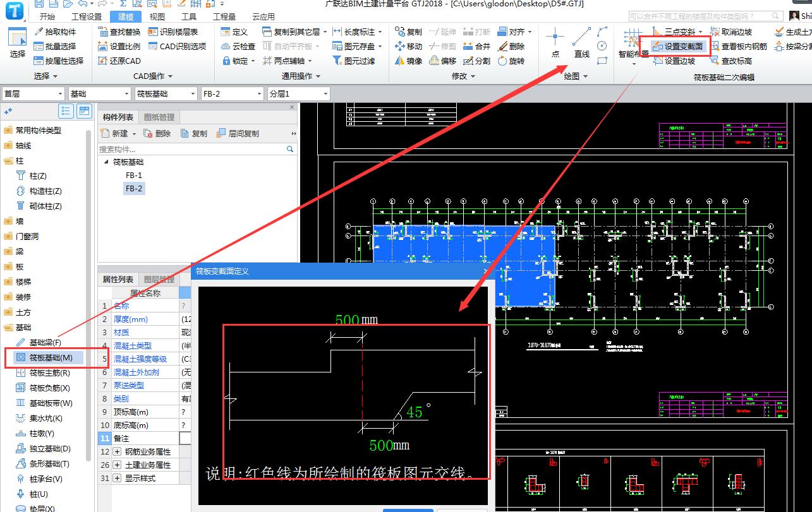Open the 视图 ribbon tab

(157, 17)
